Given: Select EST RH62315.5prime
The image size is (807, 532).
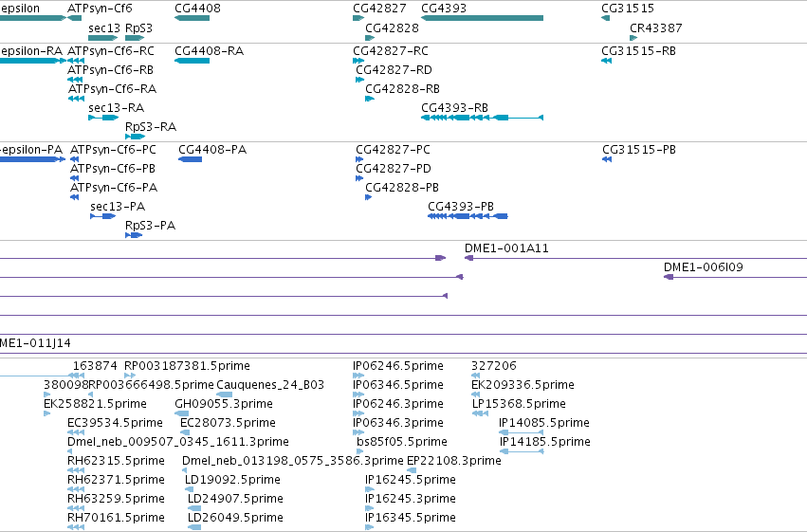Looking at the screenshot, I should pyautogui.click(x=117, y=461).
